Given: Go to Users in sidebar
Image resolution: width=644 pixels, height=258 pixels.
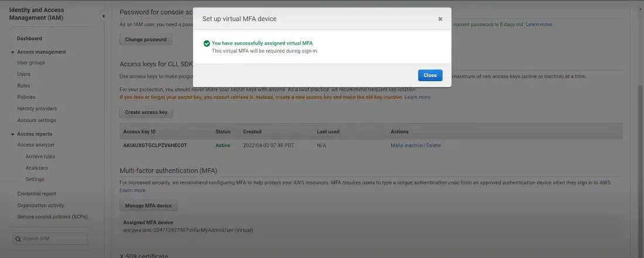Looking at the screenshot, I should 24,74.
